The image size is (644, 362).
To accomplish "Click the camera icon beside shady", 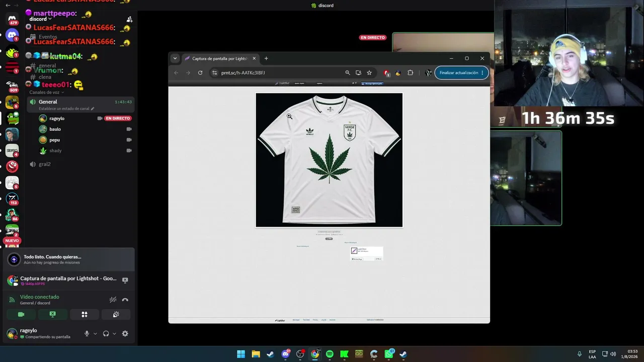I will coord(129,151).
